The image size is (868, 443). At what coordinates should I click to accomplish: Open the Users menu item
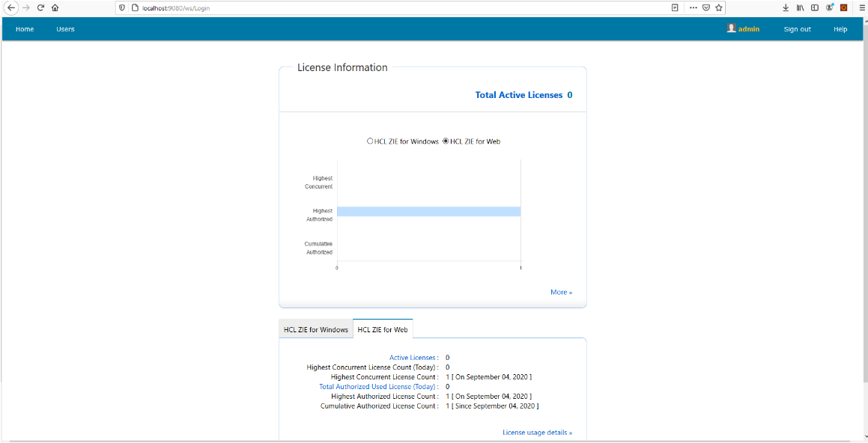coord(65,29)
